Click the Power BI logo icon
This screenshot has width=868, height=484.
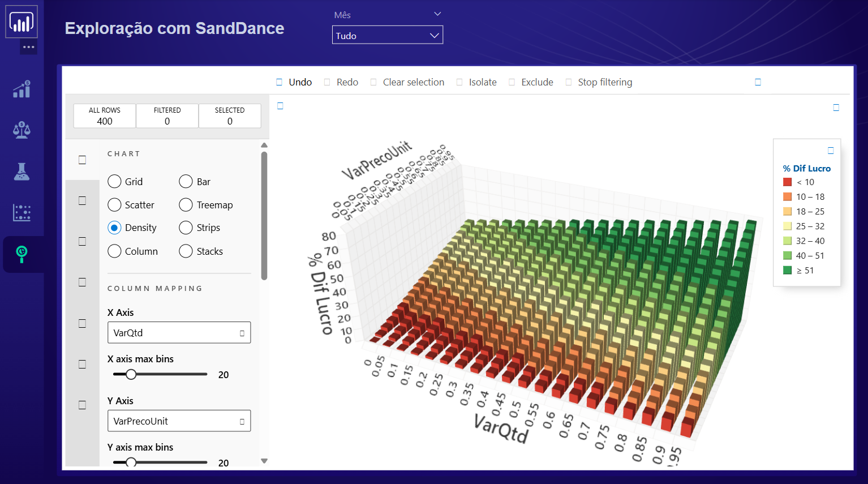pyautogui.click(x=22, y=22)
